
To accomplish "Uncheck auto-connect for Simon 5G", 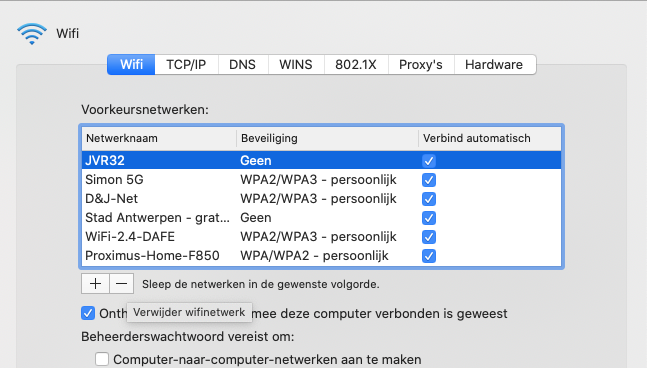I will (x=429, y=180).
